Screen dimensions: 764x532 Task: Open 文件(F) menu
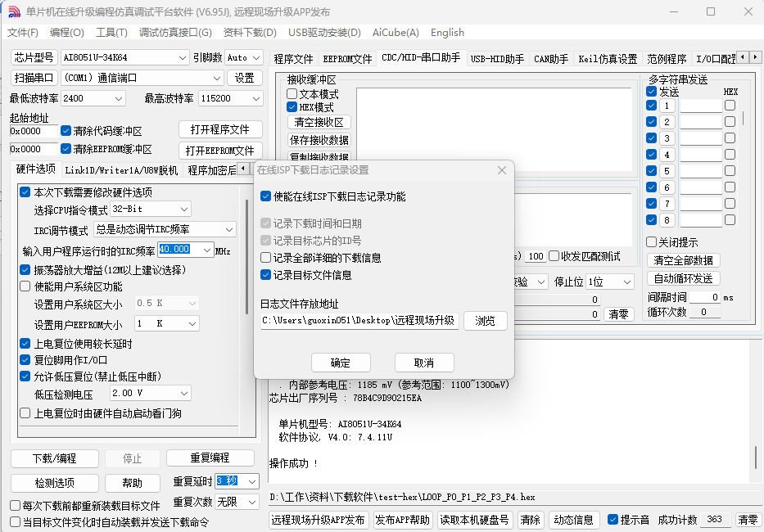coord(22,33)
